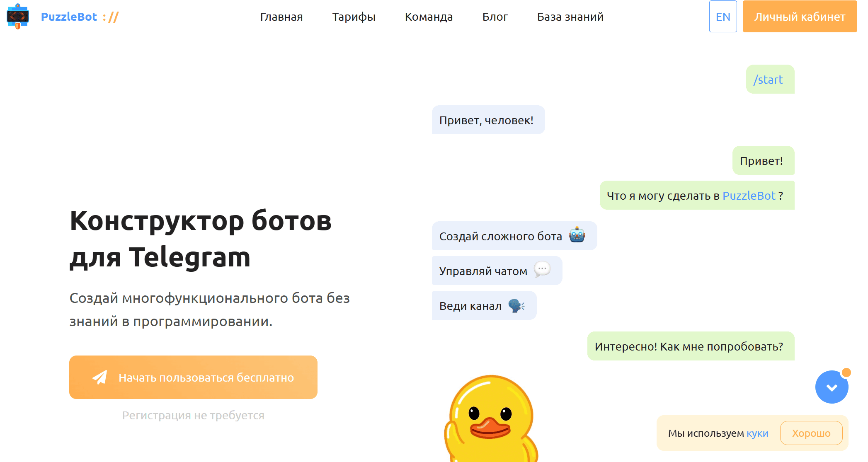Click the yellow duck sticker image
Viewport: 868px width, 462px height.
click(490, 418)
